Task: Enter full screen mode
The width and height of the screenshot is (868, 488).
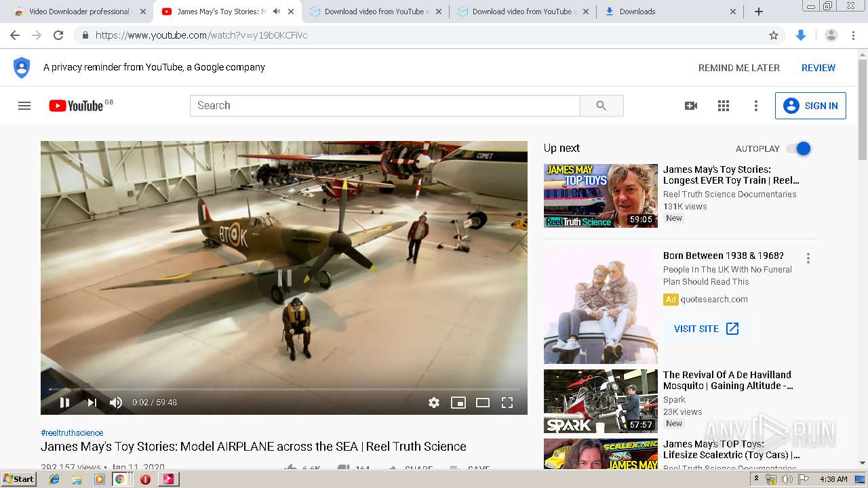Action: pos(507,403)
